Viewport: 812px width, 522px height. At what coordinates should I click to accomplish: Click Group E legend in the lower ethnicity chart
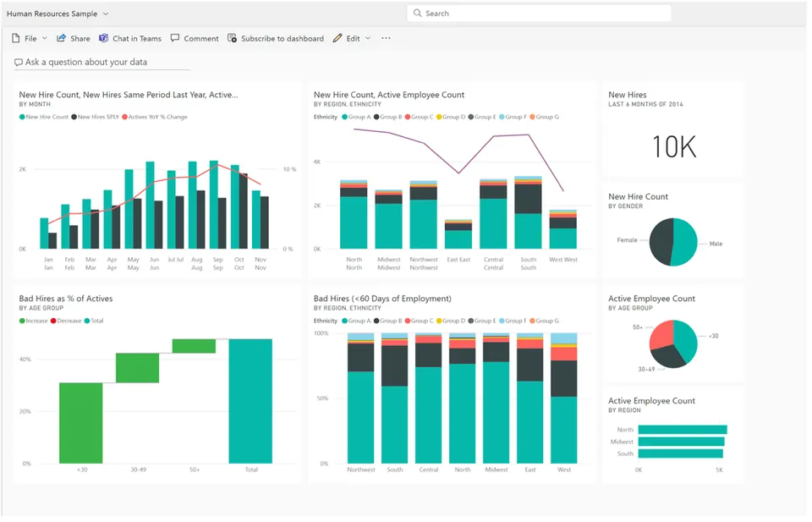point(482,321)
